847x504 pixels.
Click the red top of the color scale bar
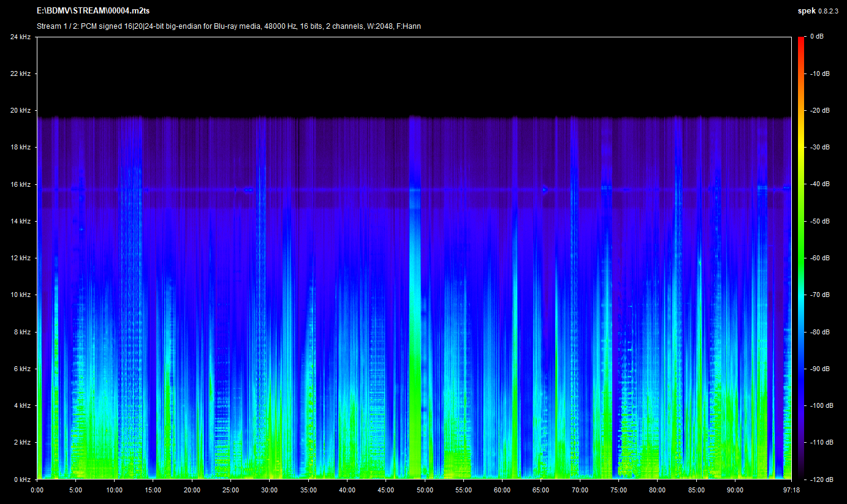click(x=801, y=40)
